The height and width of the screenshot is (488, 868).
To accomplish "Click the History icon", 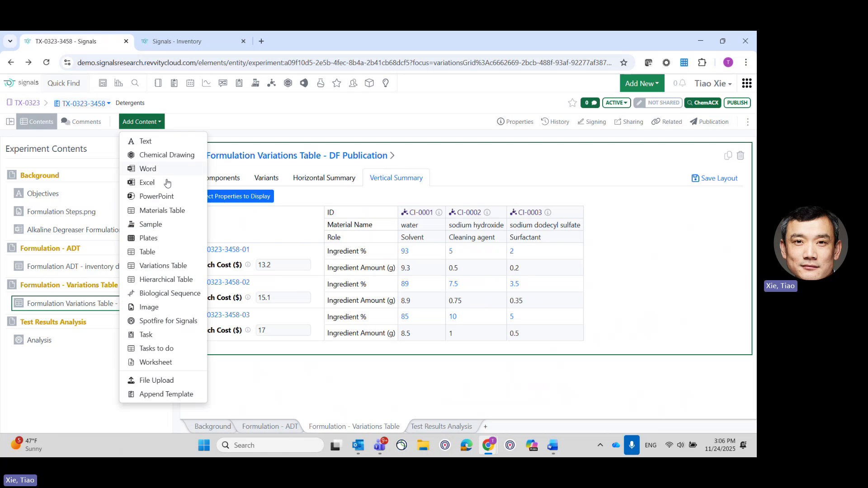I will (x=555, y=122).
